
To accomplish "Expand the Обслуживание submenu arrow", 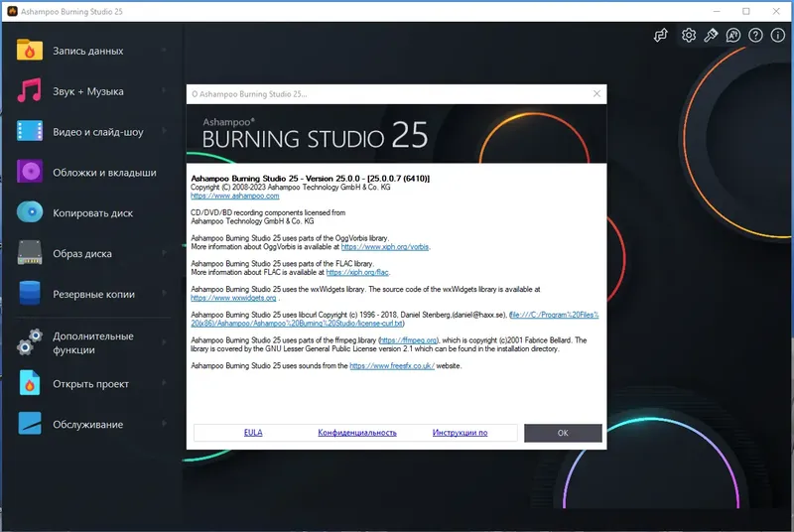I will pos(164,424).
